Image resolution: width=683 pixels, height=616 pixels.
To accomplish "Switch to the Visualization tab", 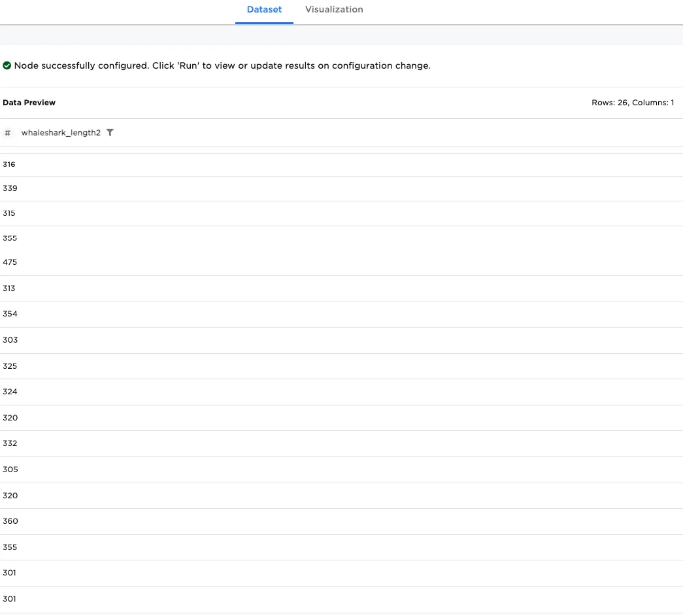I will [x=334, y=10].
